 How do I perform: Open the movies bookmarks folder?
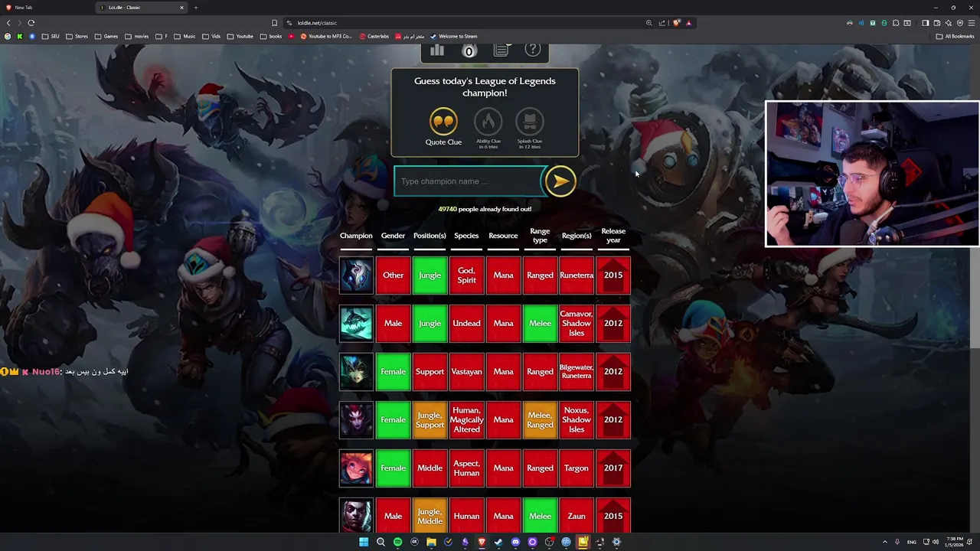pyautogui.click(x=136, y=36)
